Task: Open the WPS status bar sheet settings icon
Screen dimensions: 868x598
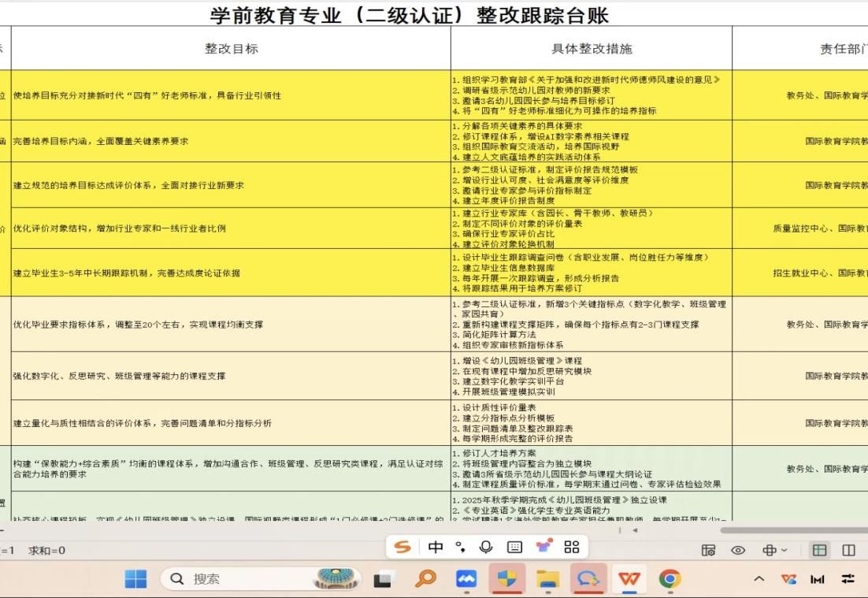Action: click(x=708, y=550)
